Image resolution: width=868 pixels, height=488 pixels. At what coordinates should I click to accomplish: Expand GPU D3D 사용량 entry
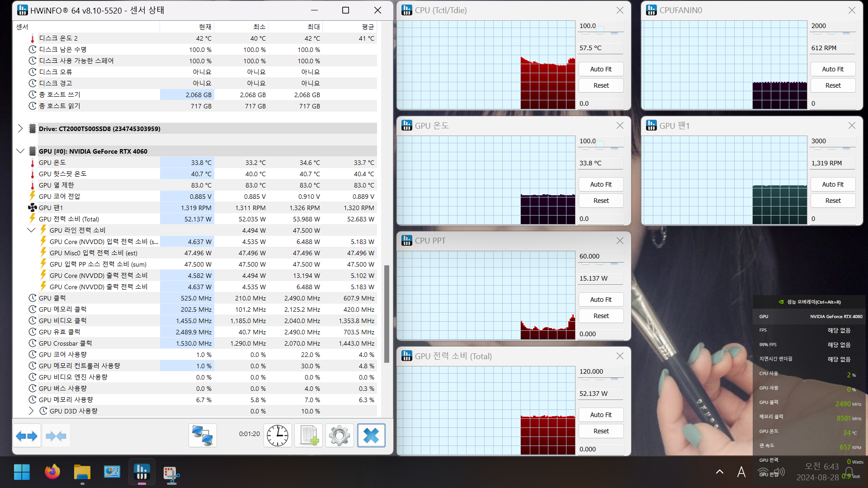(x=31, y=411)
